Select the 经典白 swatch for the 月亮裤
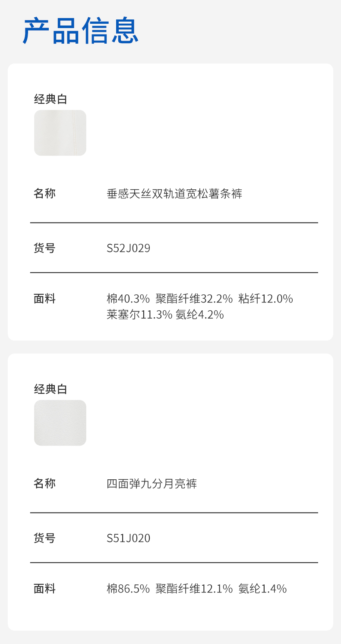341x644 pixels. point(60,423)
